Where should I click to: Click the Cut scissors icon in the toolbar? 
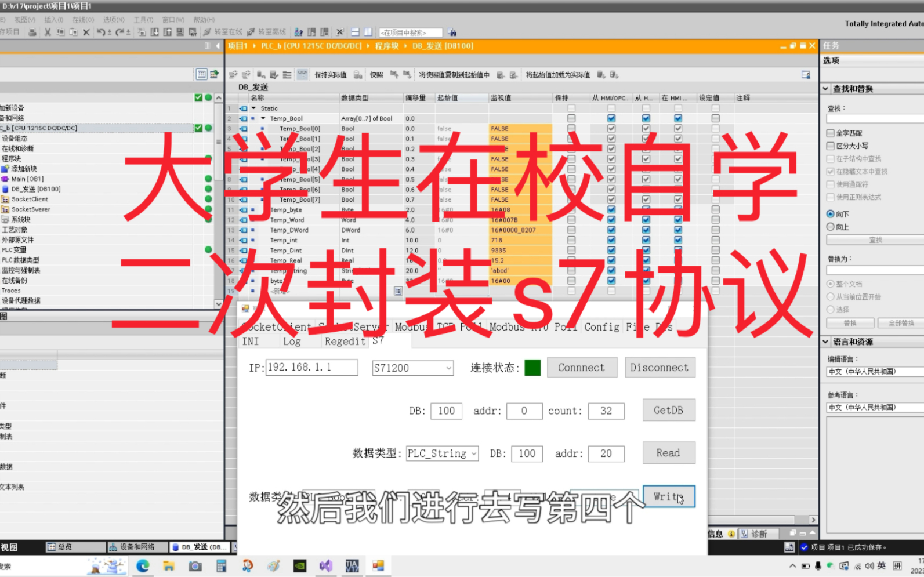pos(48,32)
